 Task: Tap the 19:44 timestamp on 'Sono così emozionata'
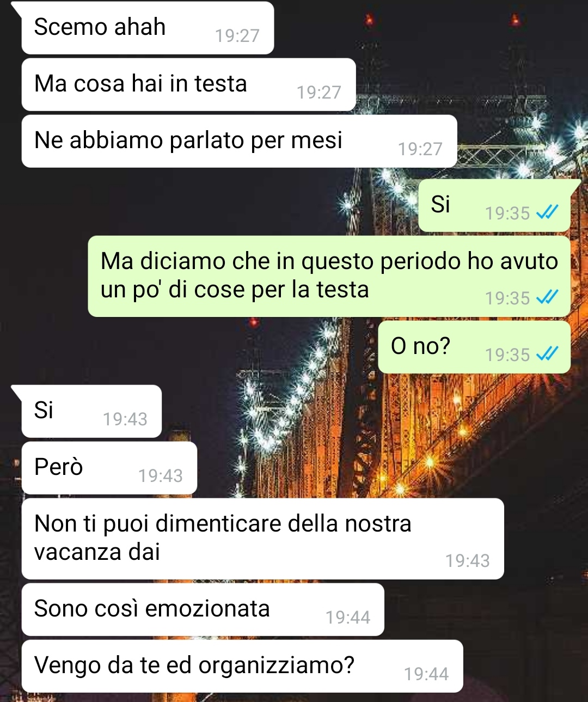click(x=348, y=617)
